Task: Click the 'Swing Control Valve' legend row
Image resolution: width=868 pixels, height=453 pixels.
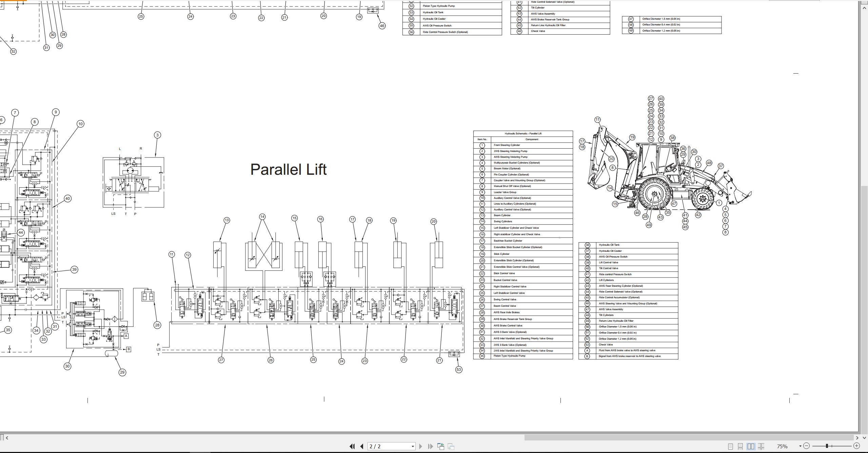Action: 523,300
